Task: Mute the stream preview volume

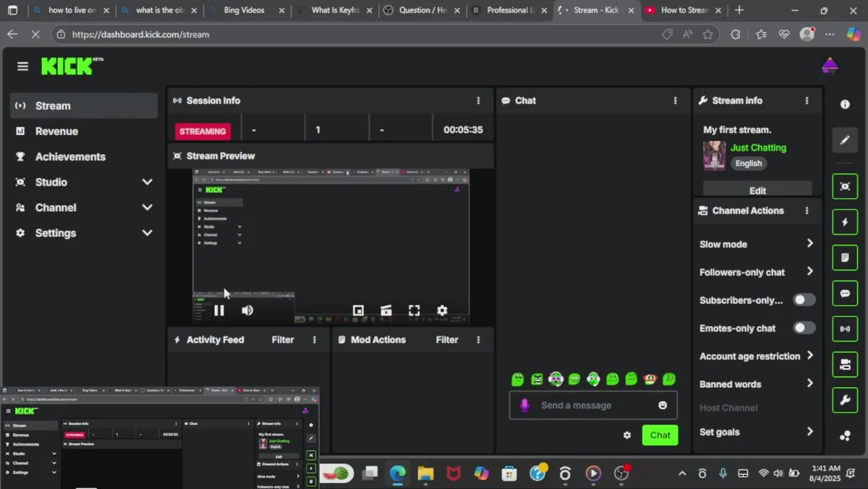Action: [x=247, y=310]
